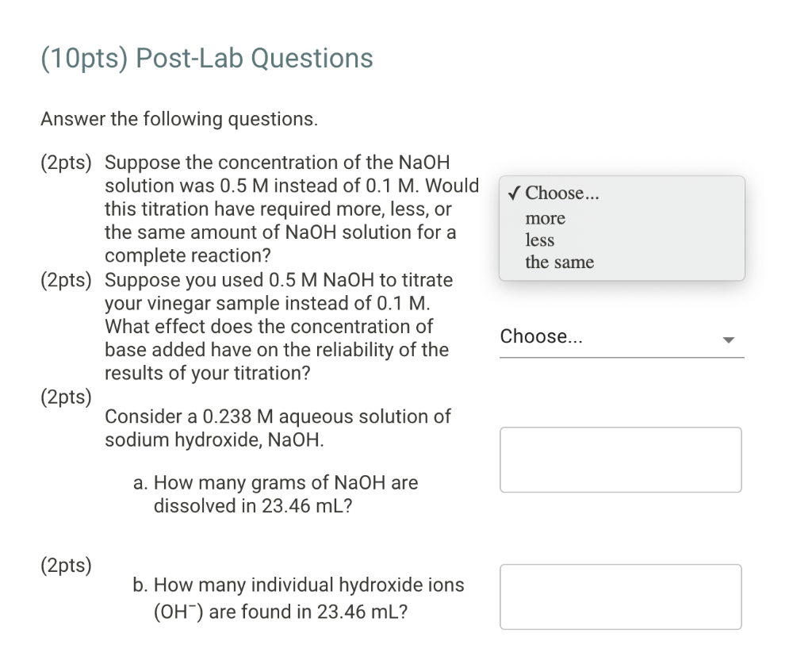Click question about reliability of titration results

tap(278, 326)
